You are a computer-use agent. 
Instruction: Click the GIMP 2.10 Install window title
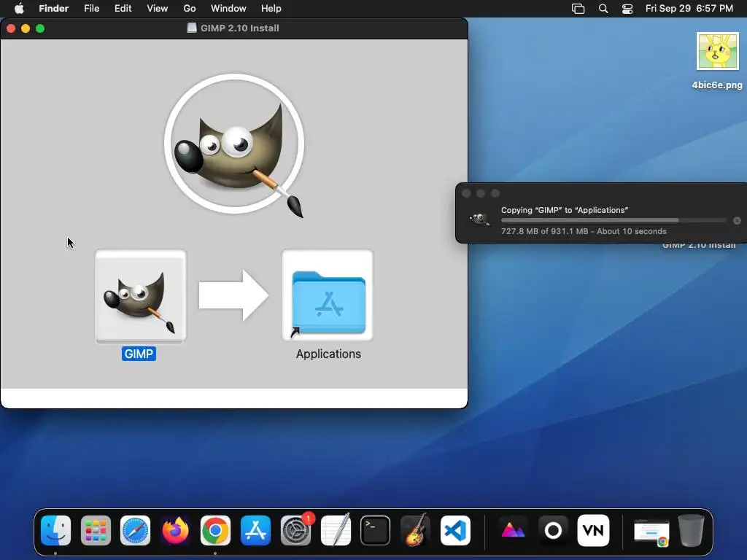pyautogui.click(x=239, y=28)
